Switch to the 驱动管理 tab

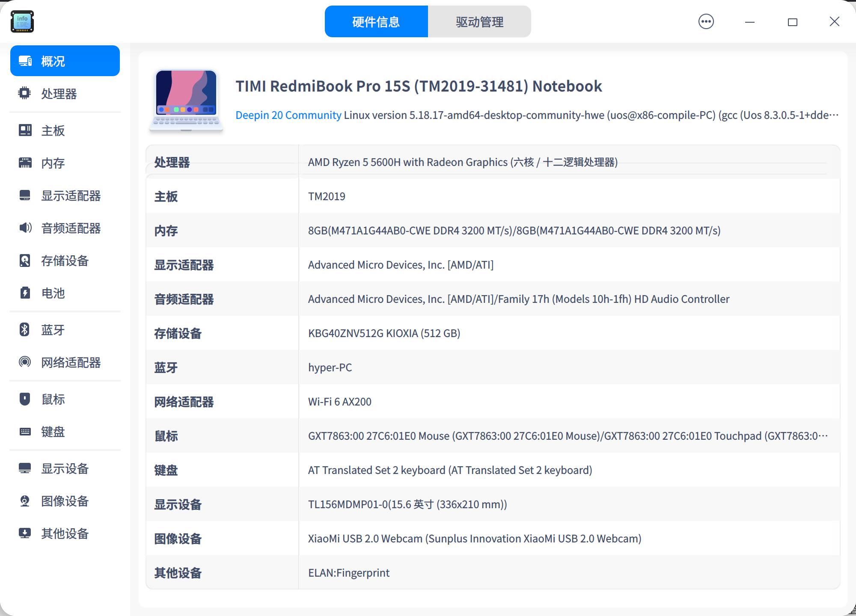tap(479, 21)
